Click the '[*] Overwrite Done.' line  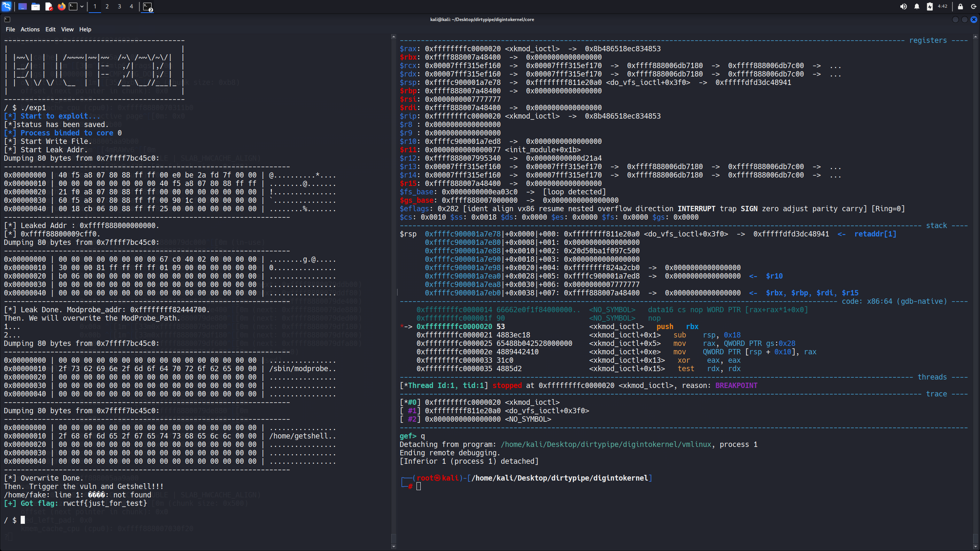pyautogui.click(x=44, y=478)
